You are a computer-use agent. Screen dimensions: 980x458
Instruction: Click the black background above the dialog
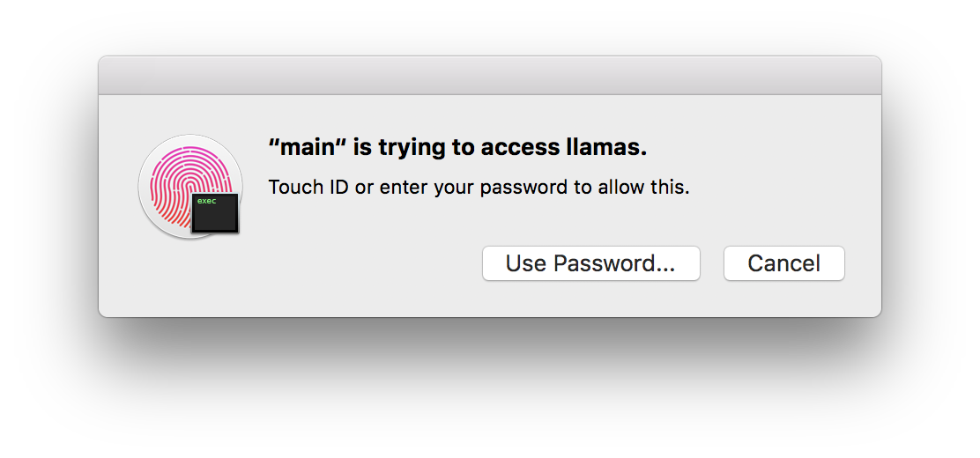[489, 26]
